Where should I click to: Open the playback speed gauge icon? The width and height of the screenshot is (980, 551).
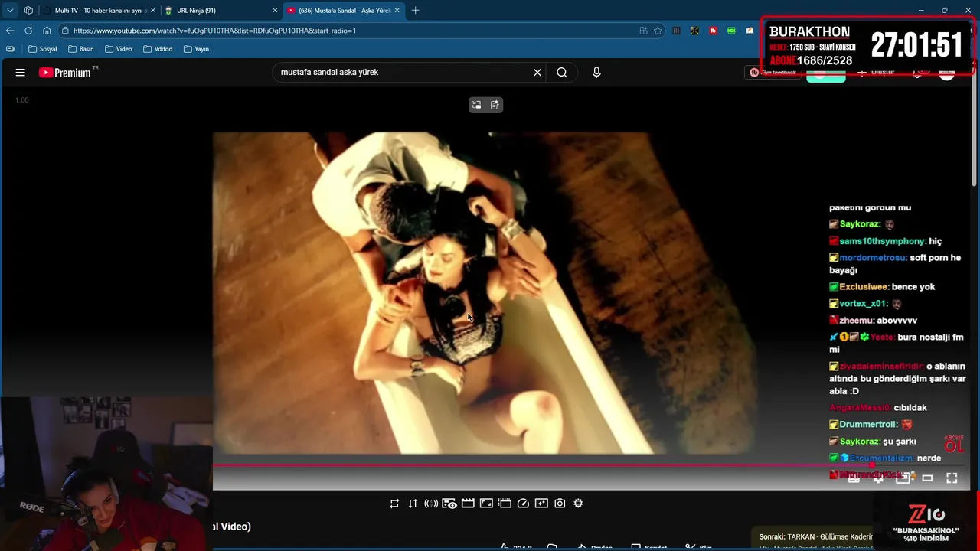coord(523,504)
